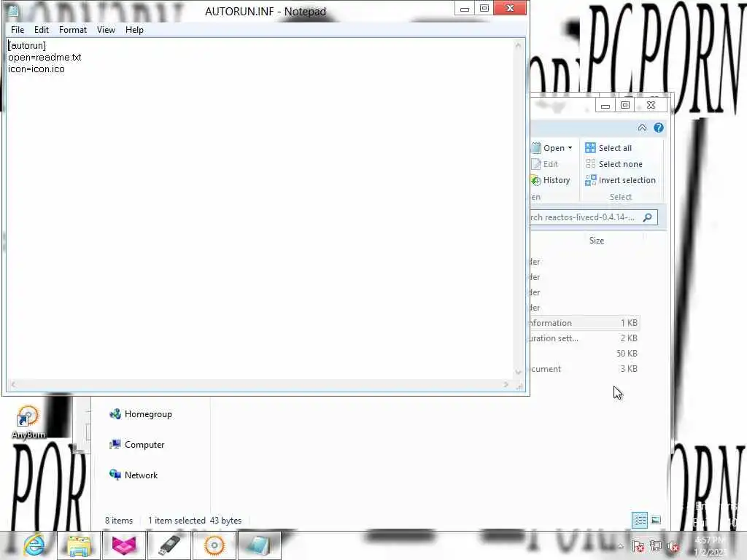747x560 pixels.
Task: Open the Format menu in Notepad
Action: tap(73, 29)
